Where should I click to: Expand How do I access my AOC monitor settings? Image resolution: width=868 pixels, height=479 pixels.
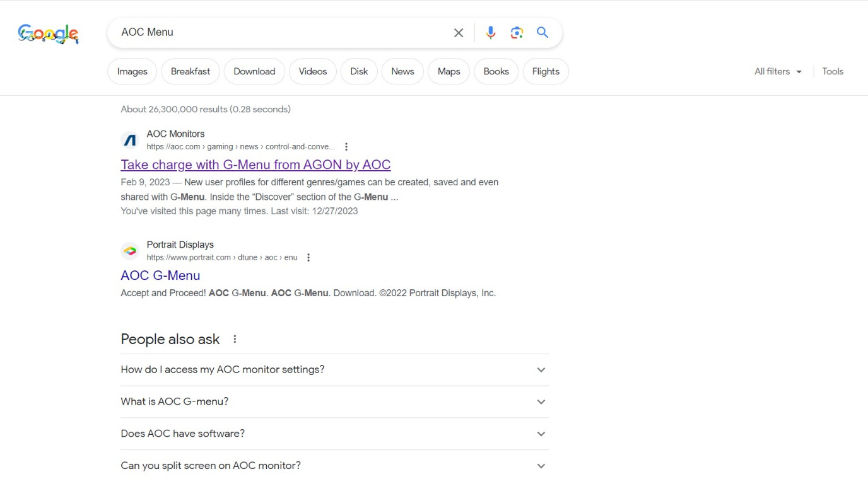tap(335, 370)
